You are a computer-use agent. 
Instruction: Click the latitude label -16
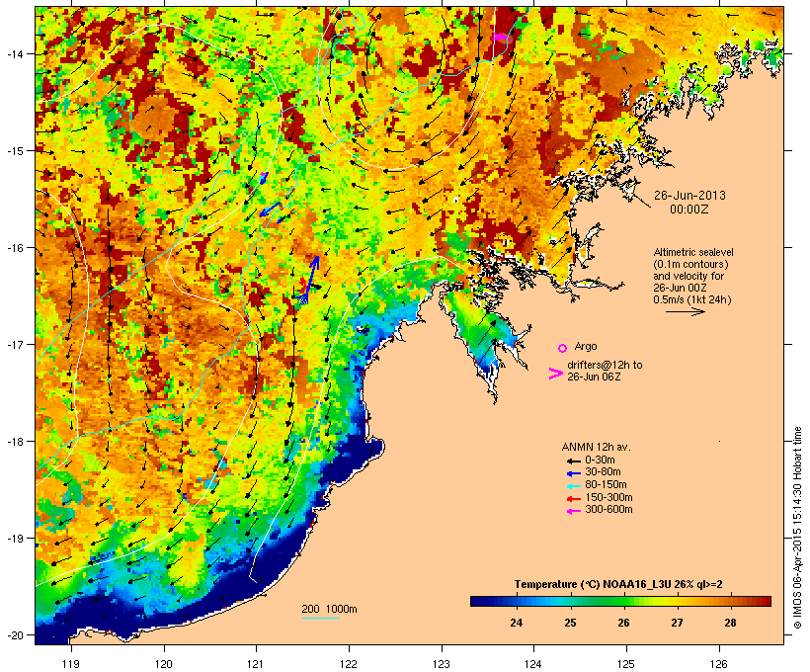coord(14,248)
